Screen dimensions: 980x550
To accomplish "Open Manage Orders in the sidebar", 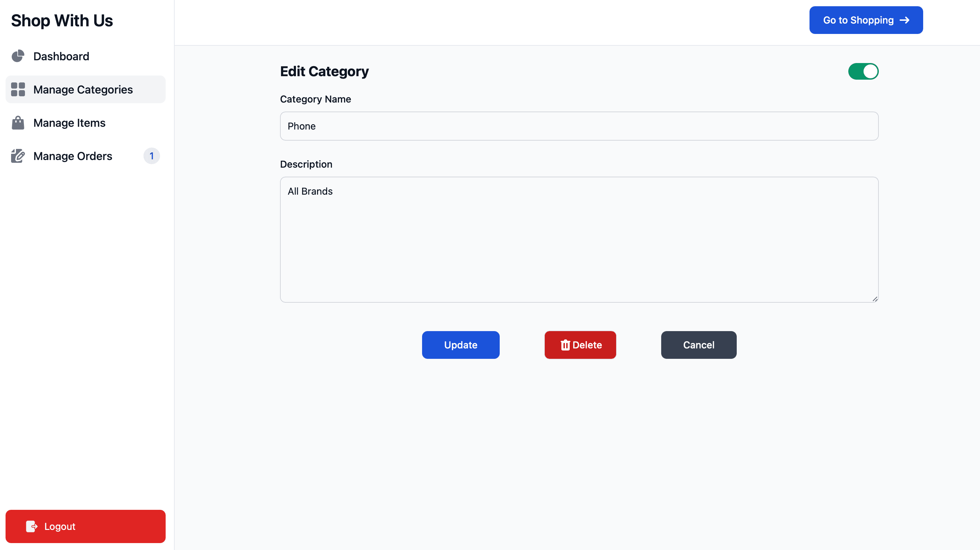I will coord(73,156).
